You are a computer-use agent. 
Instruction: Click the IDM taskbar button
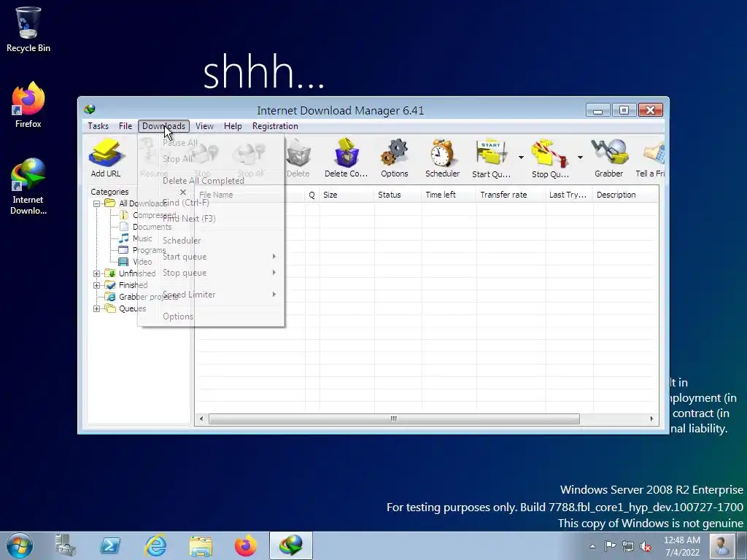[291, 545]
